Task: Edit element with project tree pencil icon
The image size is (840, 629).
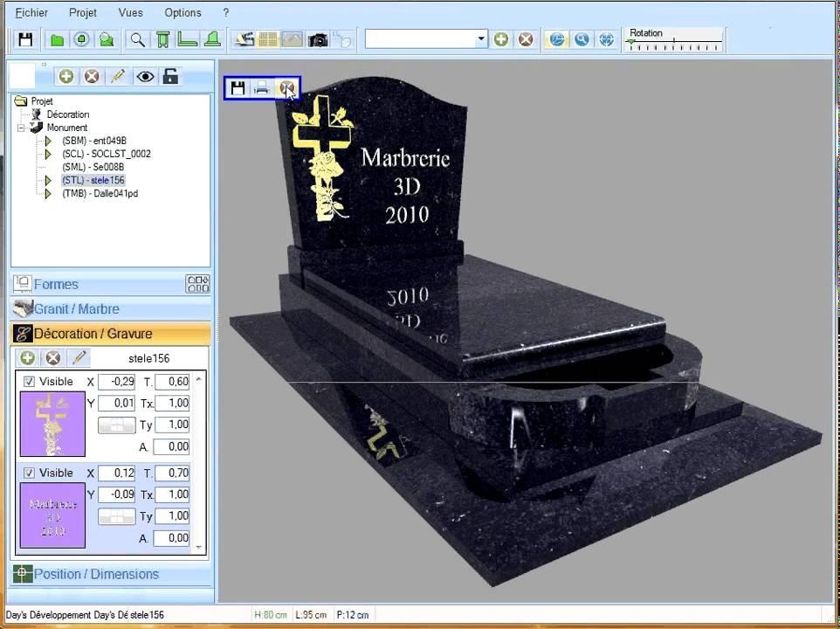Action: (118, 77)
